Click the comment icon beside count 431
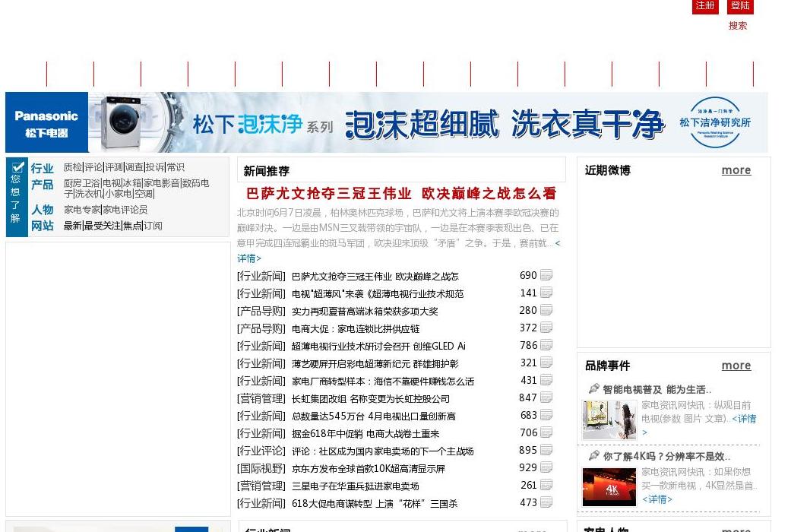The width and height of the screenshot is (791, 532). tap(546, 380)
